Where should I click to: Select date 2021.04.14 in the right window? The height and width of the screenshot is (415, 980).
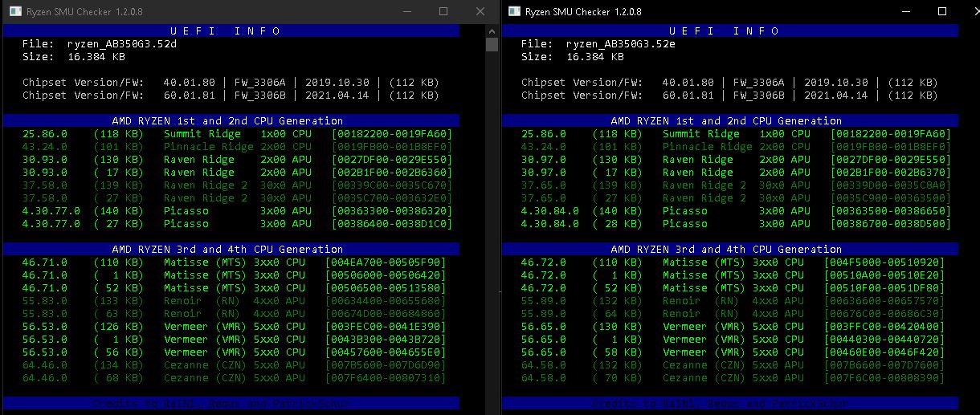[x=835, y=96]
